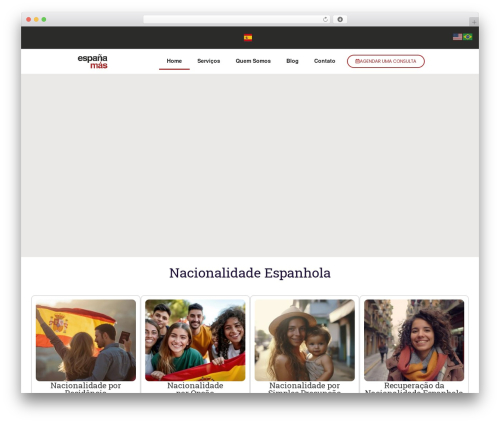Open the Blog menu item
Screen dimensions: 500x423
click(292, 61)
